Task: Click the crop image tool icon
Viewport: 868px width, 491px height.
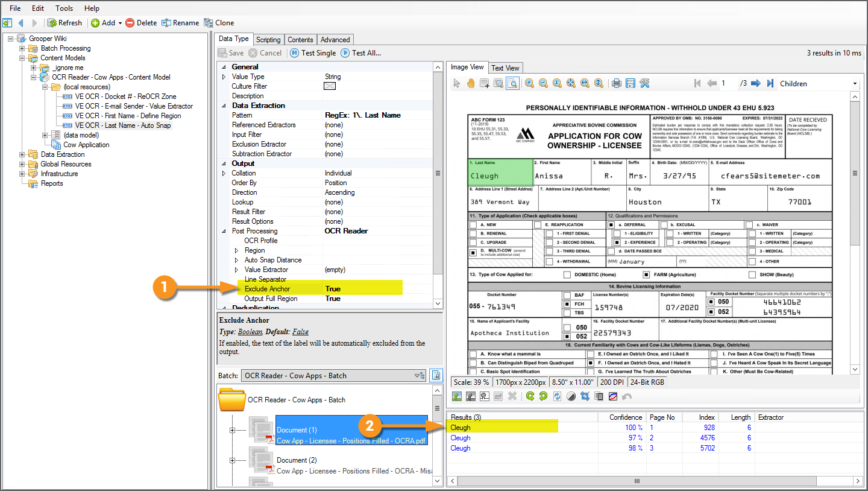Action: [x=585, y=396]
